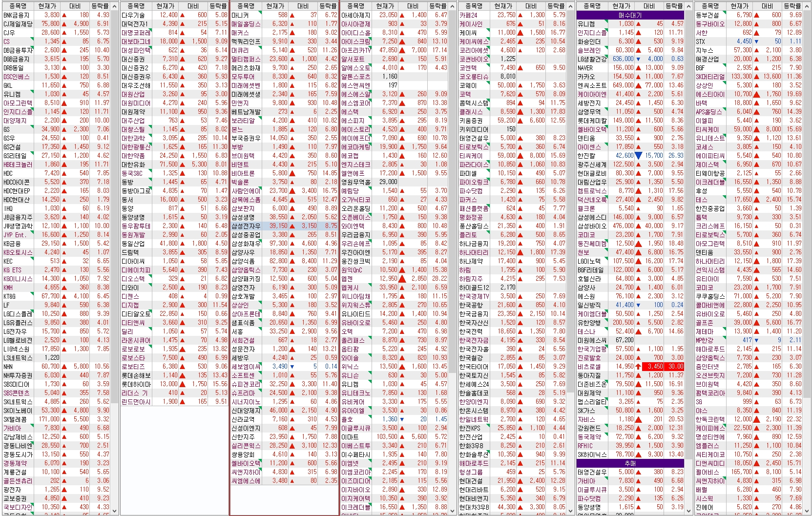
Task: Sort by 등락률 header in BNK금융지주 panel
Action: [100, 6]
